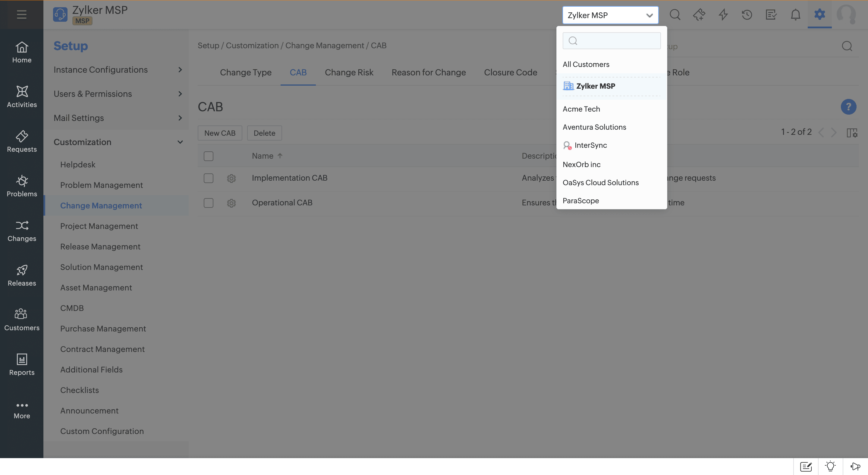The image size is (868, 475).
Task: Toggle the select-all header checkbox
Action: point(209,156)
